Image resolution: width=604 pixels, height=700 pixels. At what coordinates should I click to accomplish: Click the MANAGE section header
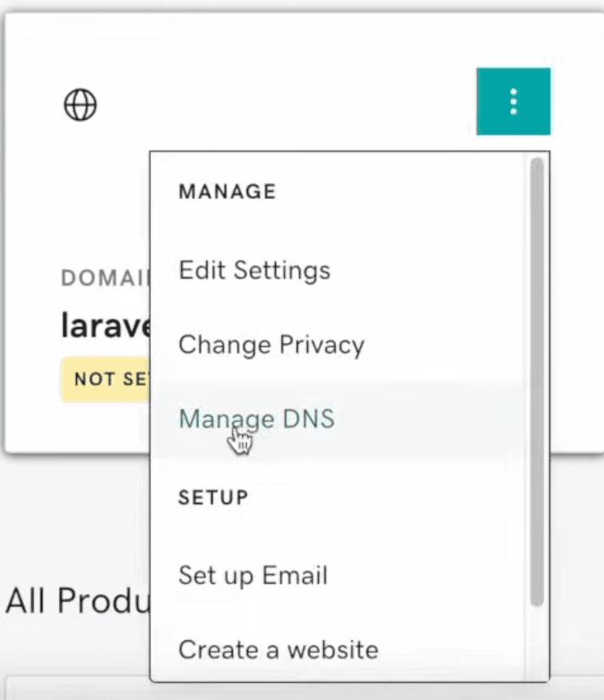[x=227, y=192]
